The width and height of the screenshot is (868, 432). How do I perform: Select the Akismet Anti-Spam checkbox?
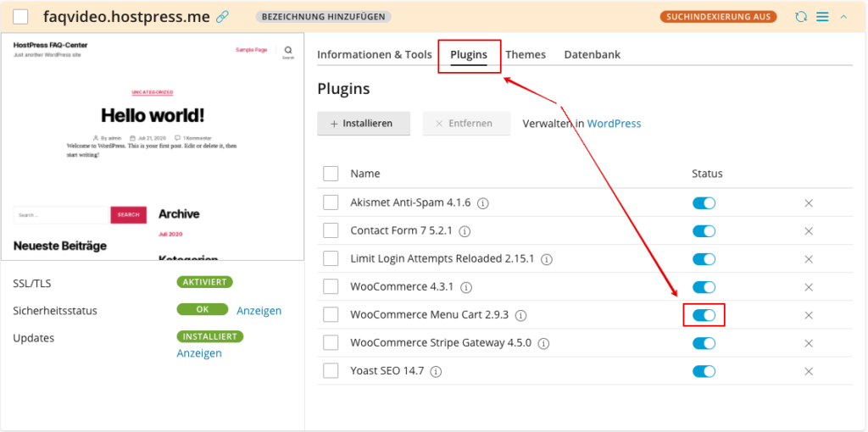(x=331, y=202)
